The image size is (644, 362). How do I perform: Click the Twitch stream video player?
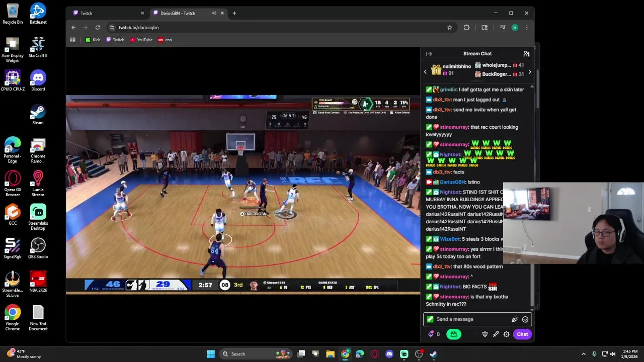(243, 194)
